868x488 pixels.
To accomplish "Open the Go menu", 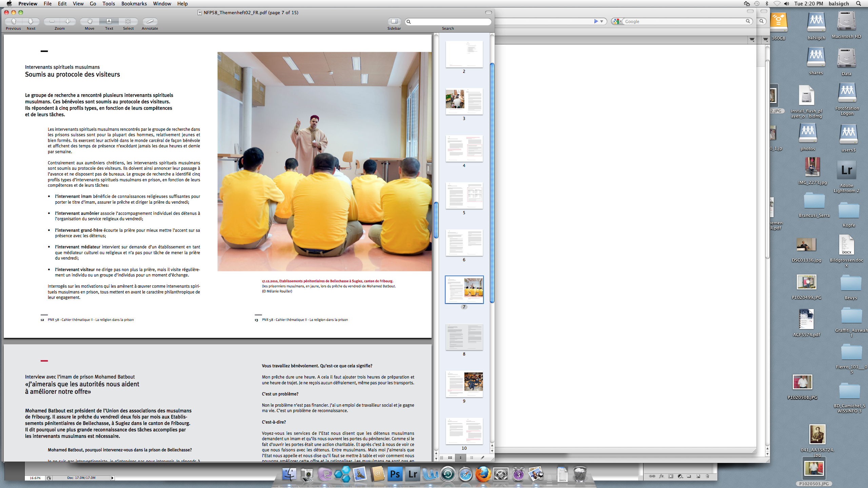I will [x=93, y=4].
